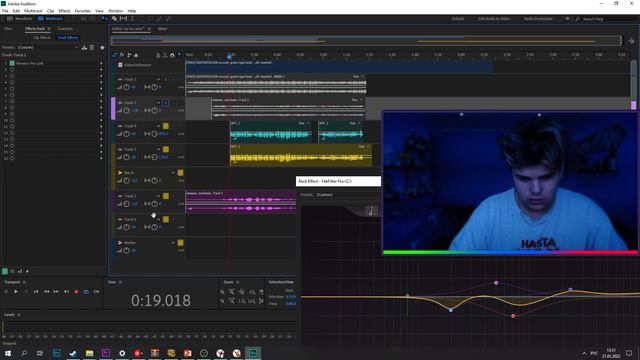Switch to Multitrack view
640x360 pixels.
tap(50, 19)
